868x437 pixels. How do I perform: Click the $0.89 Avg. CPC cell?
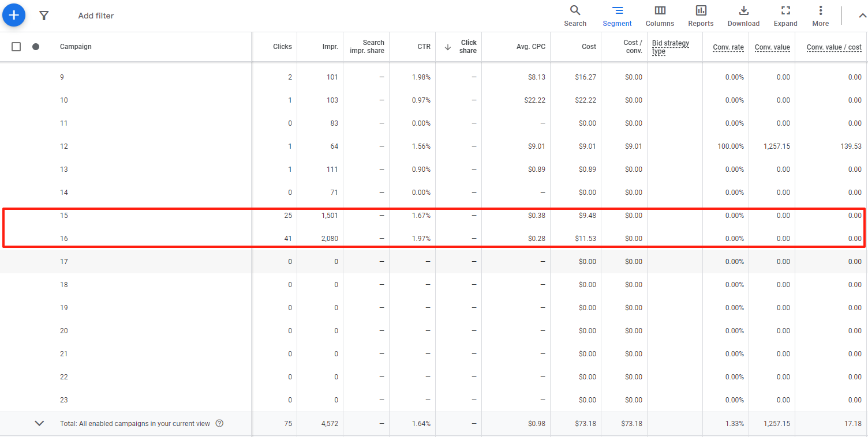tap(536, 169)
